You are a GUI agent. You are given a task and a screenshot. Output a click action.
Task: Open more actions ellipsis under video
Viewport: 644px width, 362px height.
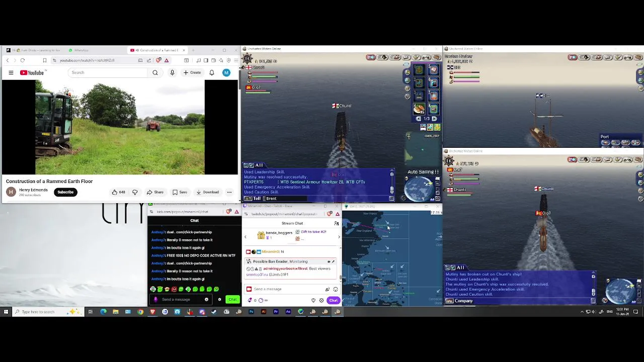coord(229,192)
